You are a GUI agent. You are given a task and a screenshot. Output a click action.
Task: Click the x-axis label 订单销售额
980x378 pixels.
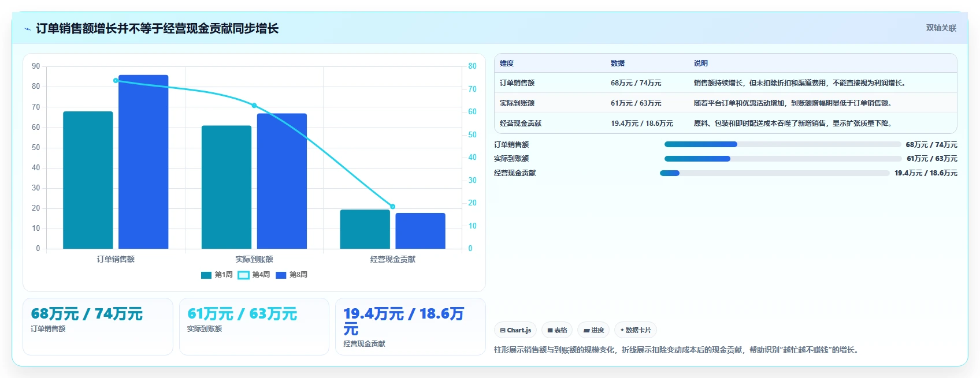coord(116,259)
